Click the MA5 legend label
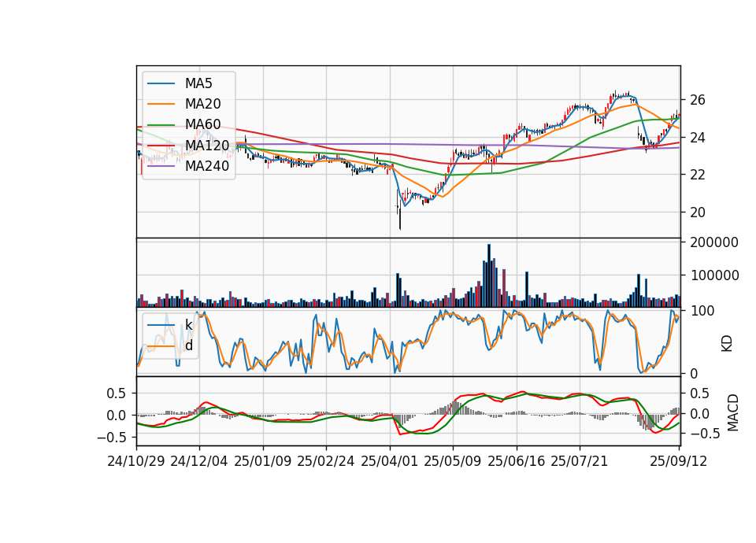This screenshot has width=756, height=543. (x=198, y=83)
